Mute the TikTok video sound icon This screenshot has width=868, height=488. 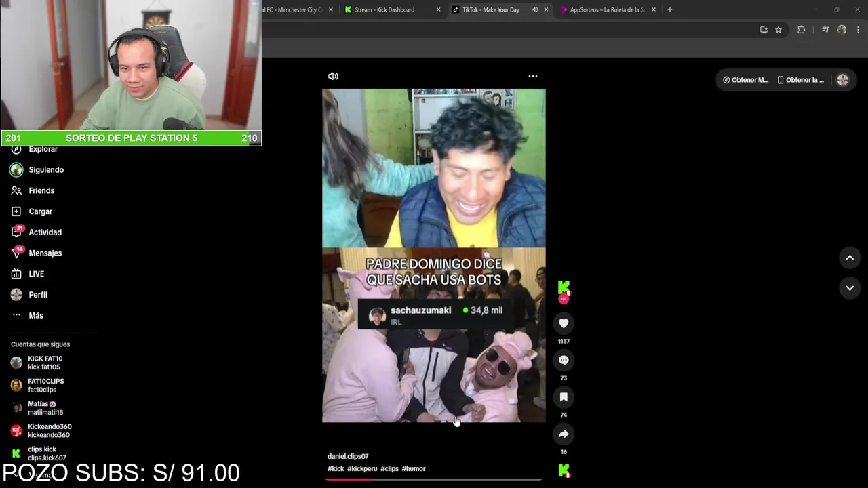coord(333,76)
